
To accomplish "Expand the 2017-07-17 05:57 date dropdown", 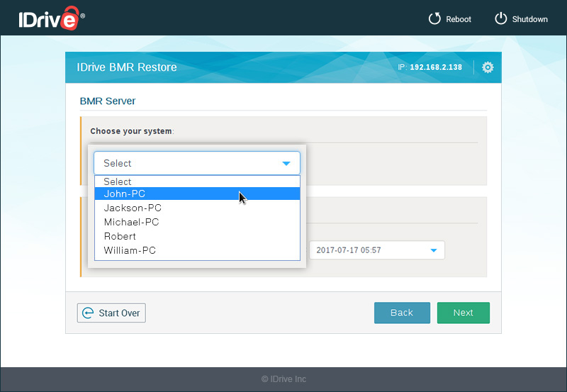I will pyautogui.click(x=433, y=250).
